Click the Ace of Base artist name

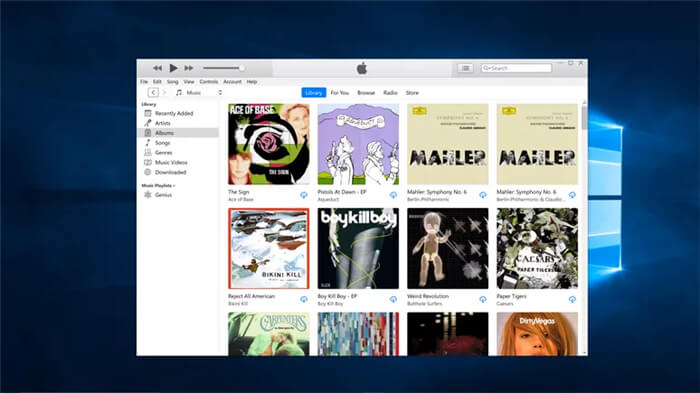point(241,200)
